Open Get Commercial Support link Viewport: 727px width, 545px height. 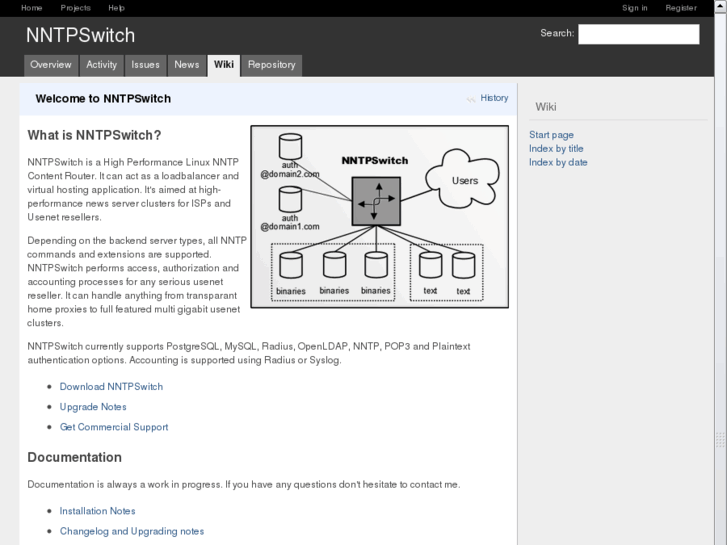pos(114,427)
